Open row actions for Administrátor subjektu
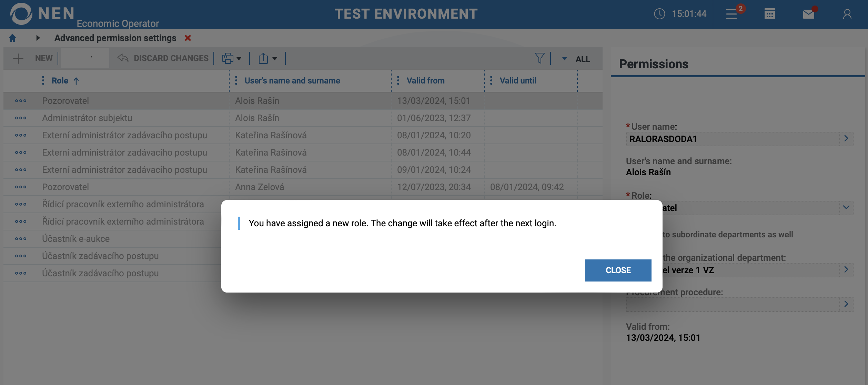Screen dimensions: 868x385 [21, 118]
